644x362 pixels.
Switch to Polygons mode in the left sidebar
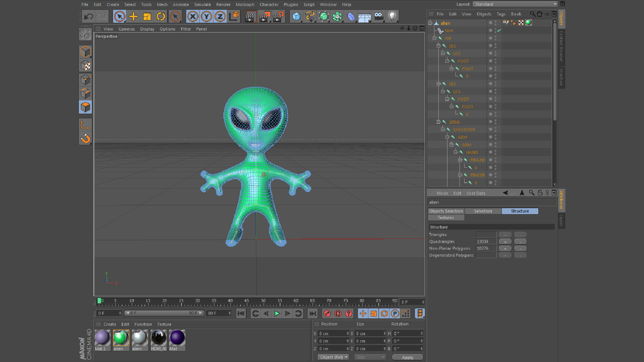(85, 107)
